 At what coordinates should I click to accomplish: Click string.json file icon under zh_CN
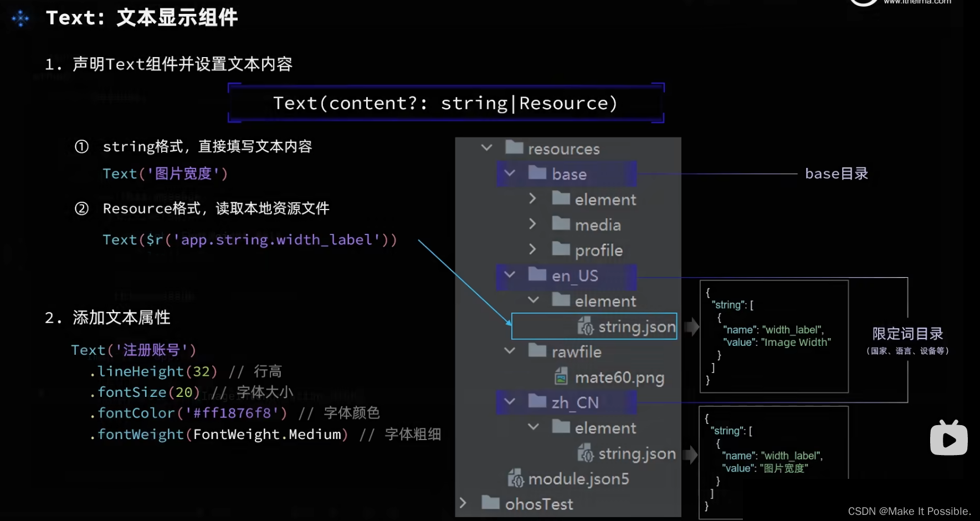pyautogui.click(x=585, y=453)
